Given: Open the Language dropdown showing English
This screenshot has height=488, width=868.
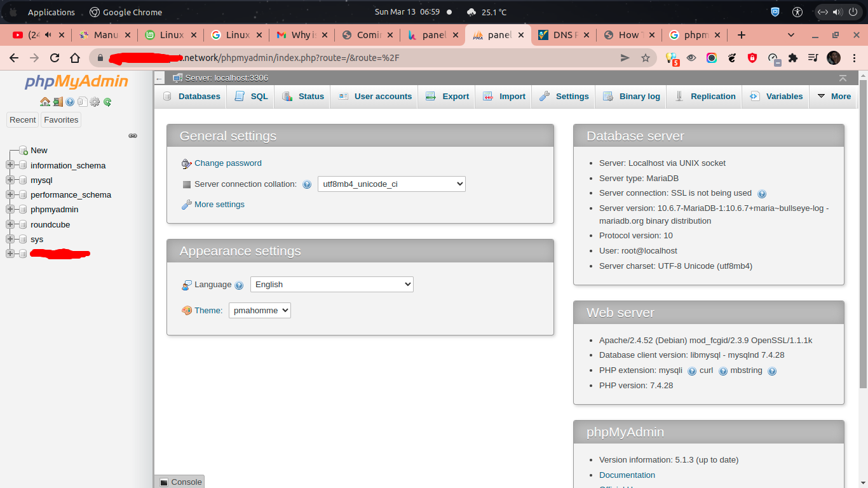Looking at the screenshot, I should (x=332, y=285).
